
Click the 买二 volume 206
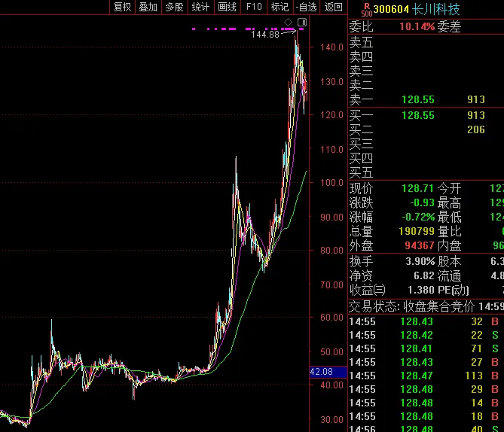(475, 129)
